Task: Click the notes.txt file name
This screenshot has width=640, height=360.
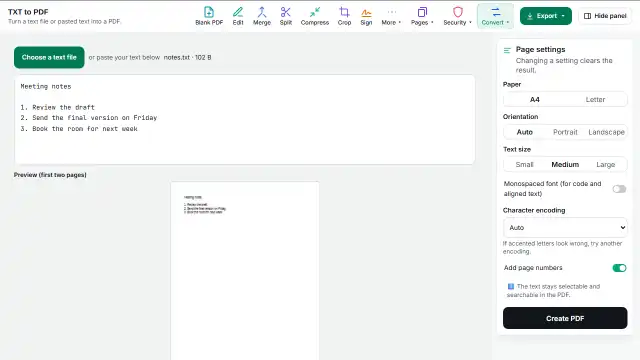Action: [177, 58]
